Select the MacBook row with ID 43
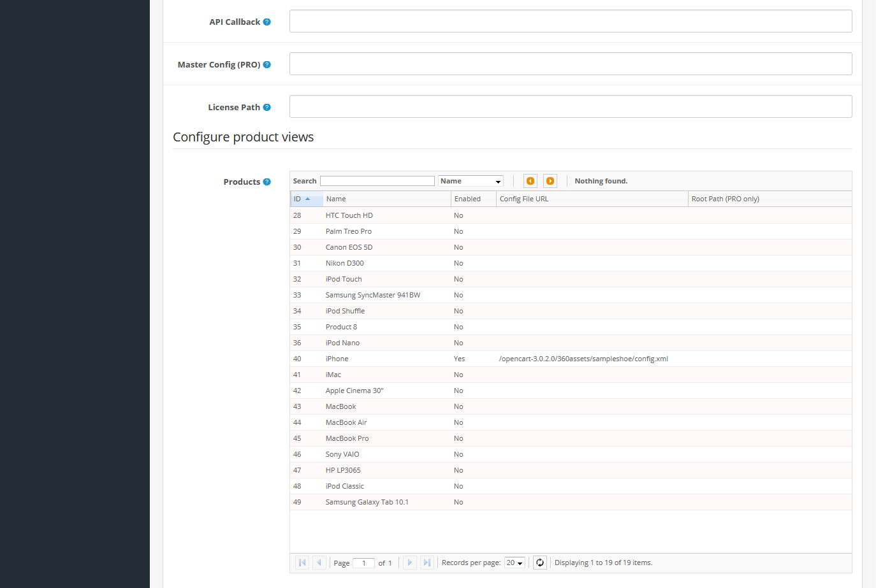The height and width of the screenshot is (588, 876). (571, 406)
